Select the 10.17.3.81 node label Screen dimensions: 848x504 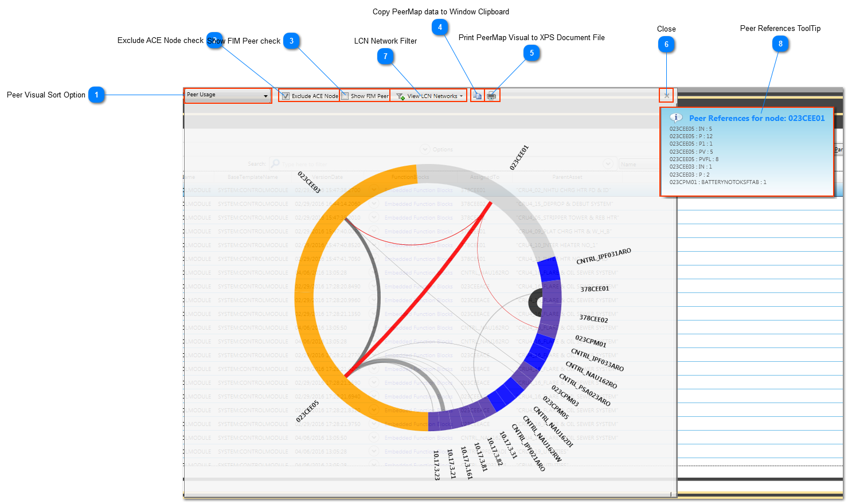[x=480, y=457]
